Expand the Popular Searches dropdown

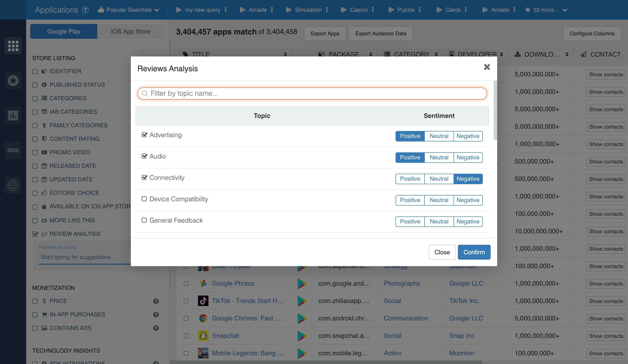[129, 10]
